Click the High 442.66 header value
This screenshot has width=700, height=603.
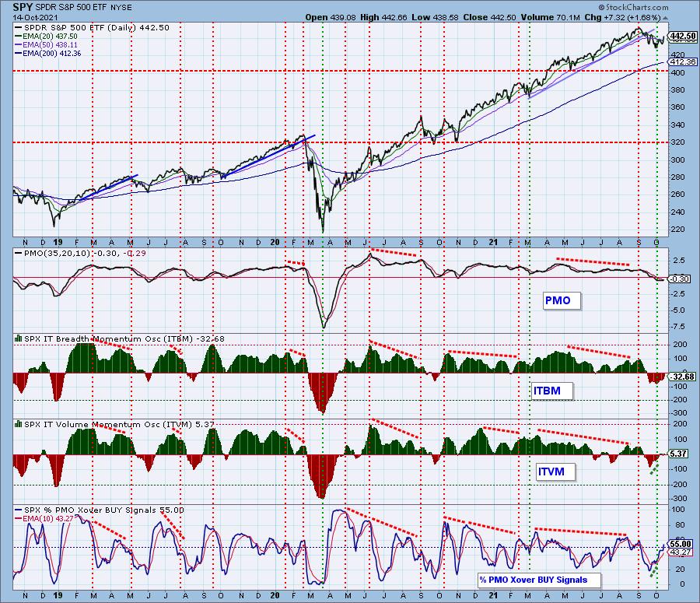pyautogui.click(x=383, y=17)
